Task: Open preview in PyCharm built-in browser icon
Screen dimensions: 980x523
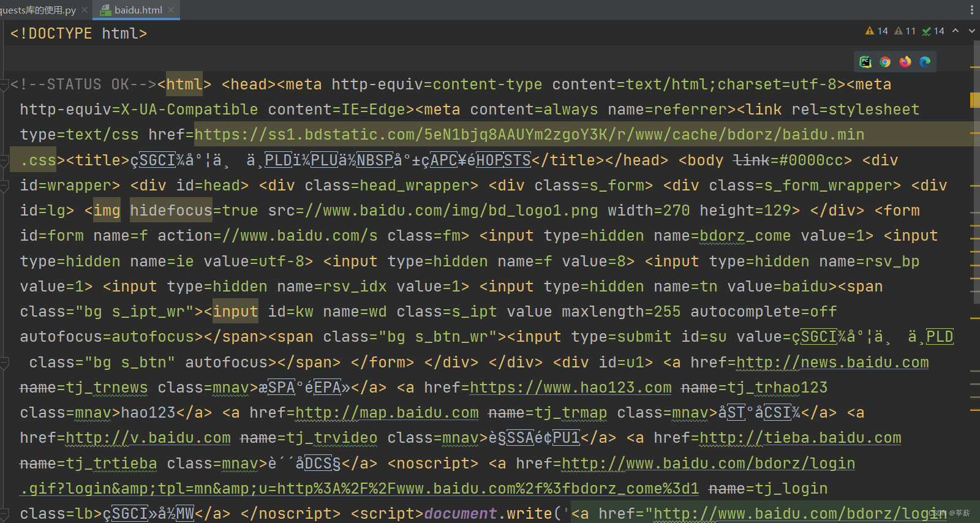Action: 865,61
